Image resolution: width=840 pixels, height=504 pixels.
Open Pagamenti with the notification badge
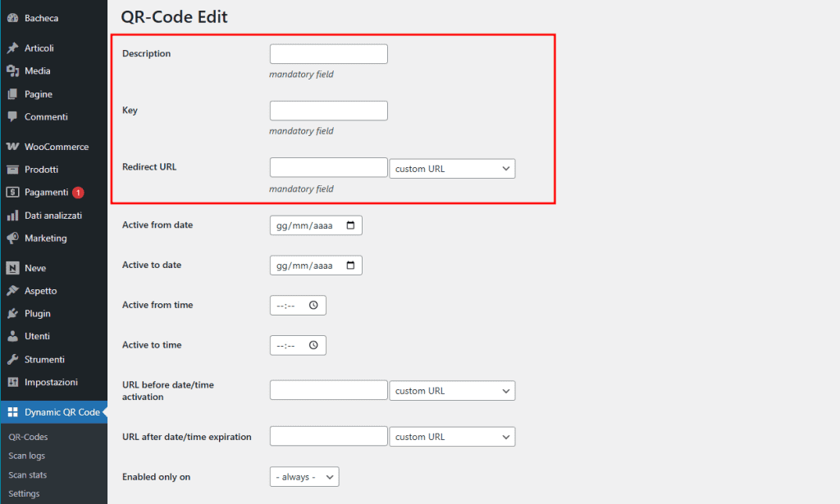[12, 192]
